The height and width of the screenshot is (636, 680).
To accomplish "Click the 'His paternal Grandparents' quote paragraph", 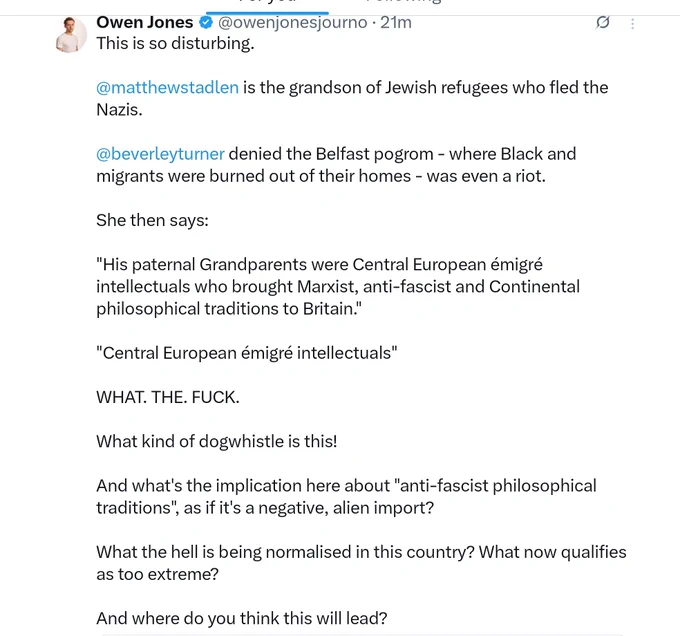I will 338,287.
